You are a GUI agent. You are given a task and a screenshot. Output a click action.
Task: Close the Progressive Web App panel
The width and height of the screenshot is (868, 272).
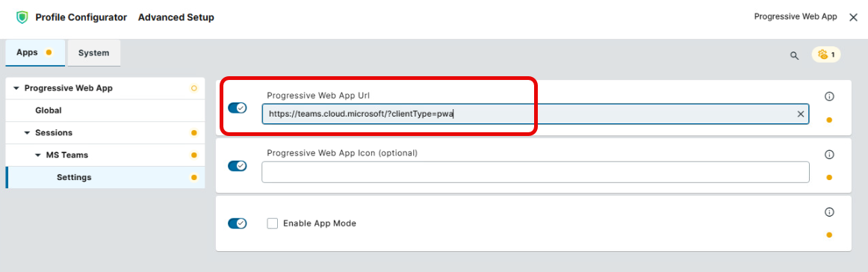853,17
